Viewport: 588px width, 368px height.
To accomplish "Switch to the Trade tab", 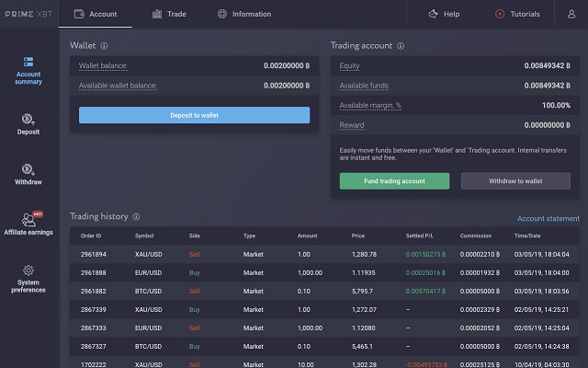I will 169,14.
